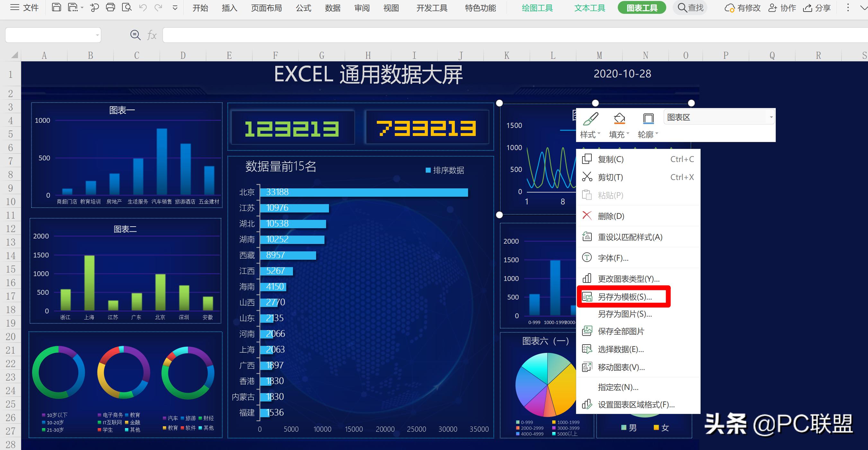Click the Print icon in the toolbar

coord(111,7)
